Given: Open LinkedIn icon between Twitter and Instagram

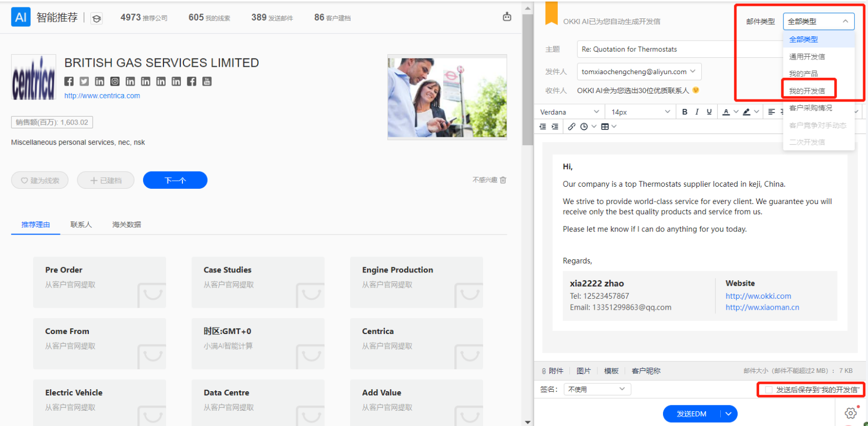Looking at the screenshot, I should 99,82.
